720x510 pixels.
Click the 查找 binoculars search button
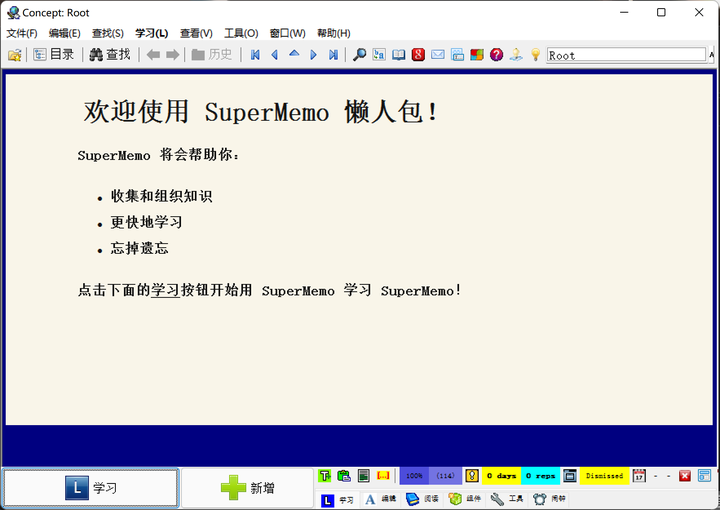click(x=110, y=55)
